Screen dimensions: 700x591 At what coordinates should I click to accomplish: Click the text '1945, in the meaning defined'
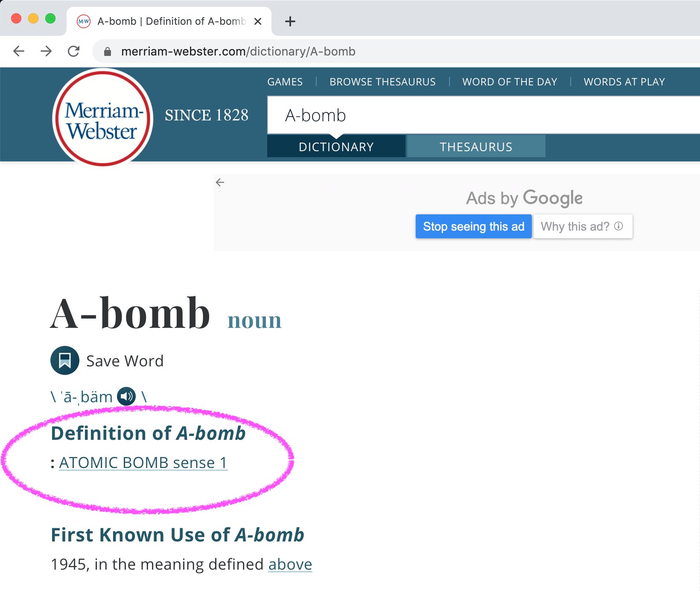coord(157,565)
